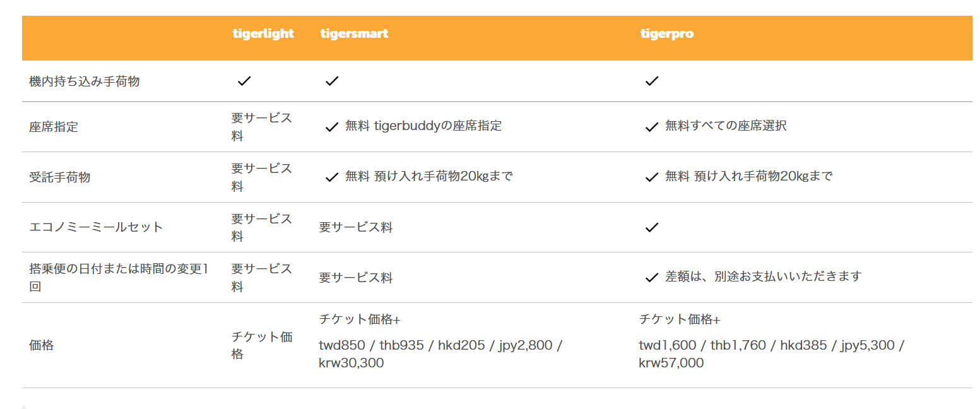The image size is (980, 409).
Task: Click tigerpro checkmark in エコノミーミールセット row
Action: (x=652, y=227)
